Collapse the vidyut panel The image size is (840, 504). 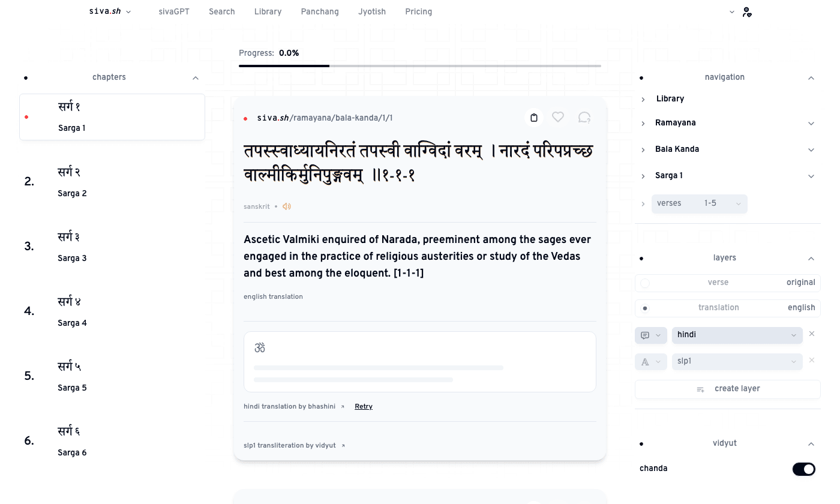coord(811,444)
